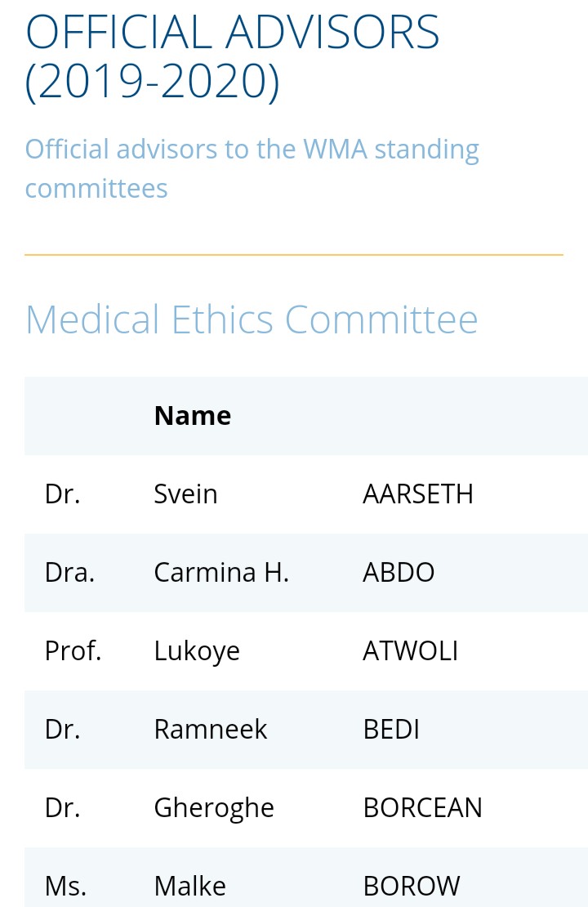Screen dimensions: 588x907
Task: Select the first name Gheroghe
Action: tap(214, 808)
